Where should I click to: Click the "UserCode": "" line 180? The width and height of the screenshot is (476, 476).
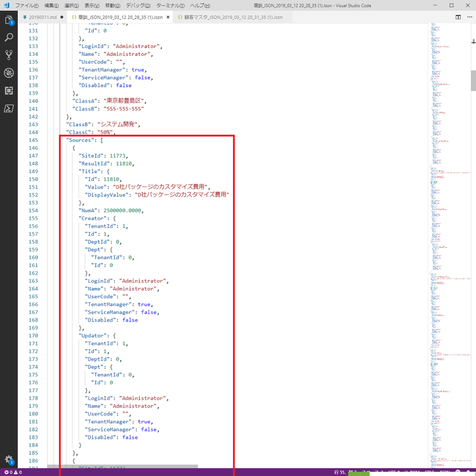tap(108, 414)
